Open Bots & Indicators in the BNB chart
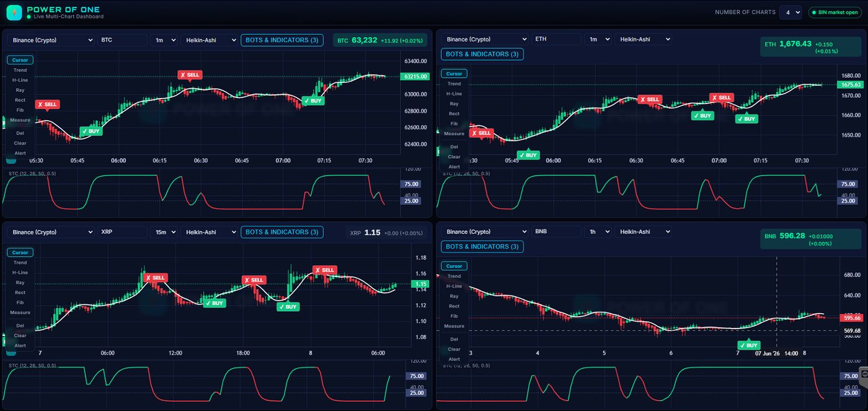The width and height of the screenshot is (868, 411). pyautogui.click(x=482, y=247)
